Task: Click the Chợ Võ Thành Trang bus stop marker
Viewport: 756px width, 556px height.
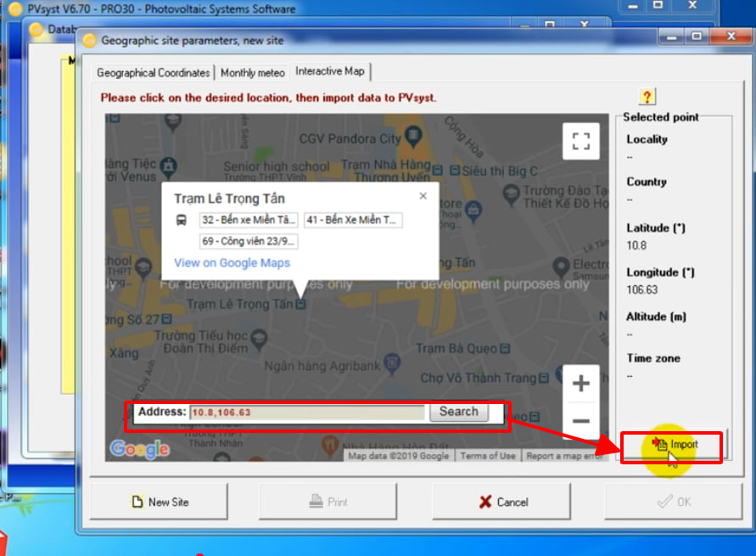Action: pyautogui.click(x=544, y=378)
